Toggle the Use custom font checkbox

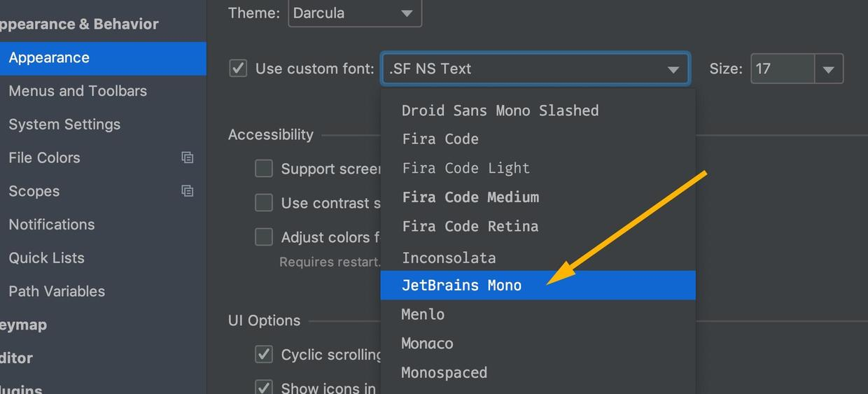[x=239, y=69]
